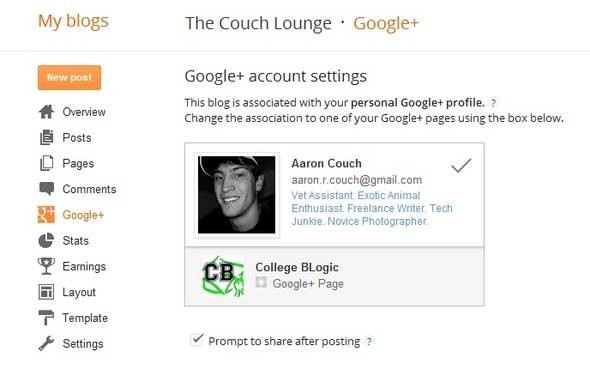Click the Comments speech bubble icon
The width and height of the screenshot is (590, 376).
pyautogui.click(x=47, y=189)
